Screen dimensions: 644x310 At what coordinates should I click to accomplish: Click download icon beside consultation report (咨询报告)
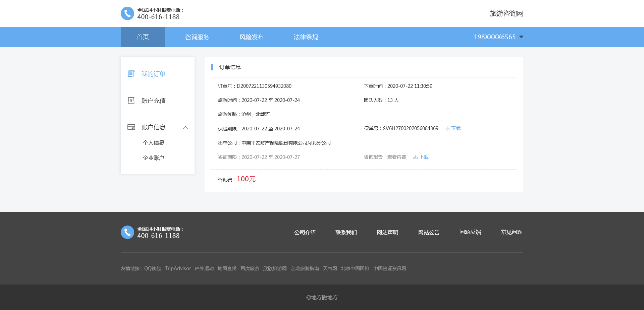pos(415,157)
